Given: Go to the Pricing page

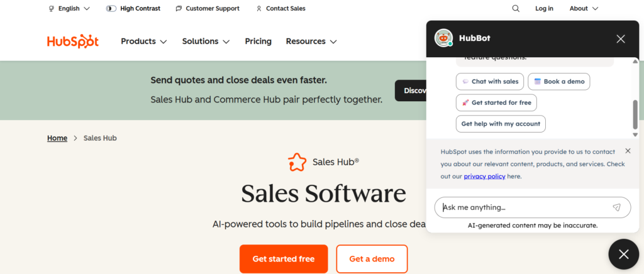Looking at the screenshot, I should (258, 41).
